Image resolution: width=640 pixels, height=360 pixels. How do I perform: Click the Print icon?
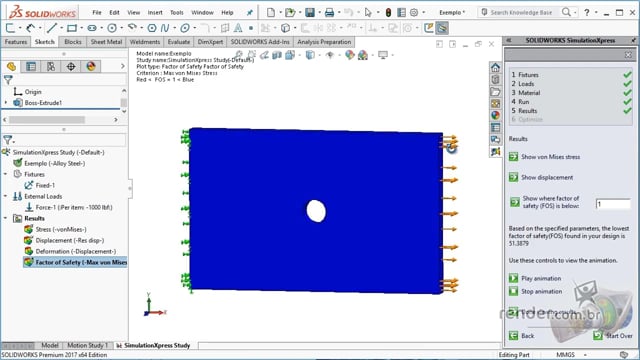pos(329,12)
